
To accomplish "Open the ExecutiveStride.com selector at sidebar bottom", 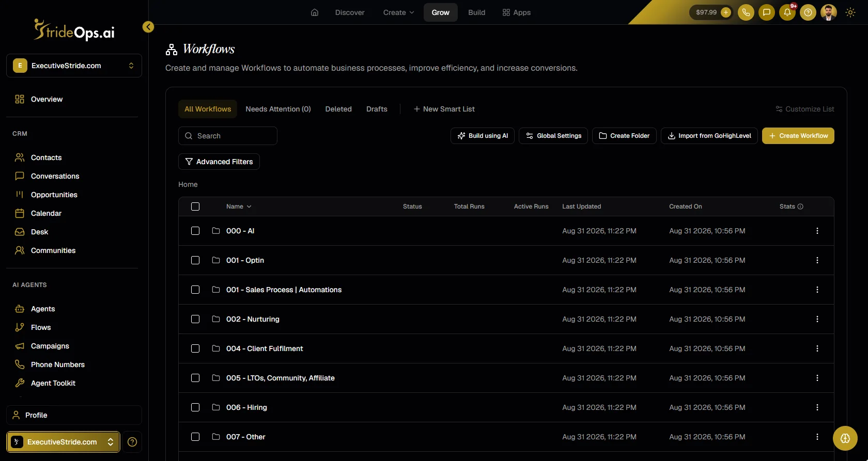I will (63, 442).
